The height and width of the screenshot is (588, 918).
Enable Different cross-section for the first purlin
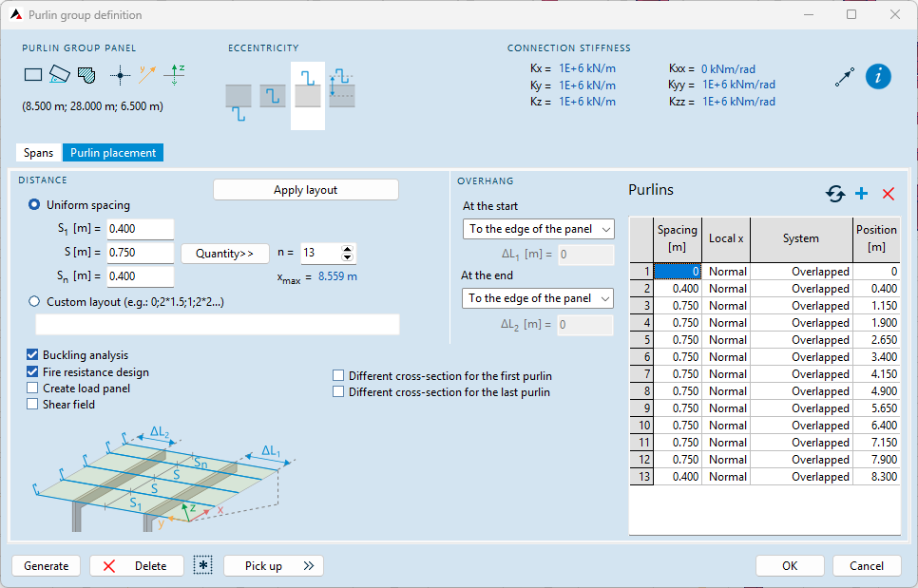338,375
